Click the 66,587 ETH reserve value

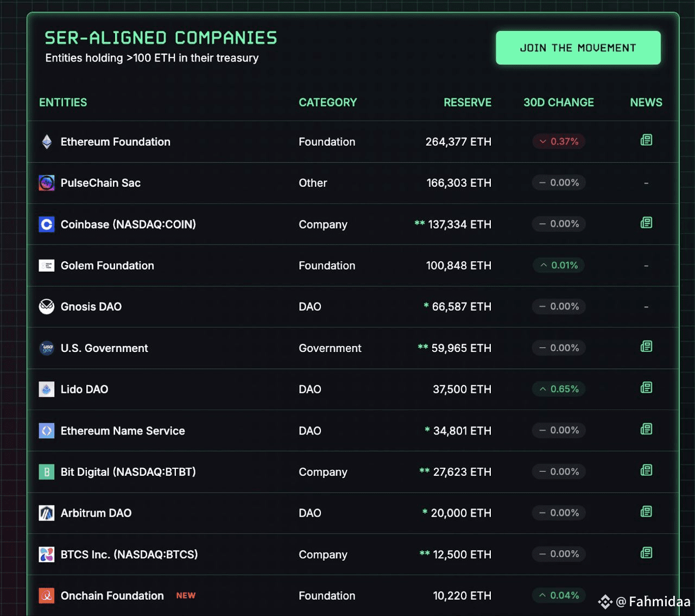tap(462, 307)
